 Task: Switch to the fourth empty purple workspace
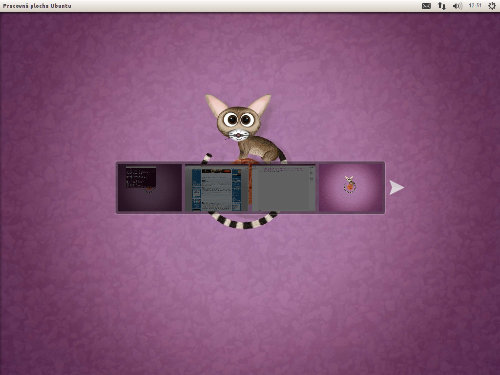[351, 187]
